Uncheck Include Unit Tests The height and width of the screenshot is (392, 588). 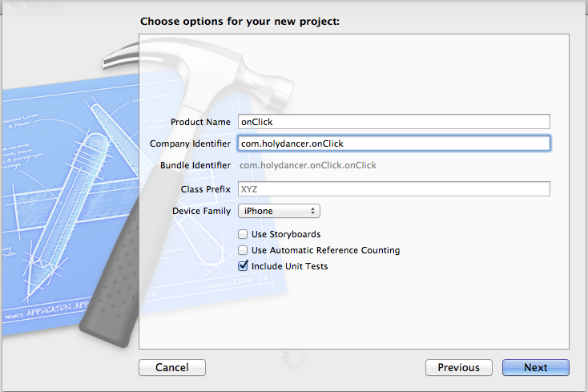243,266
